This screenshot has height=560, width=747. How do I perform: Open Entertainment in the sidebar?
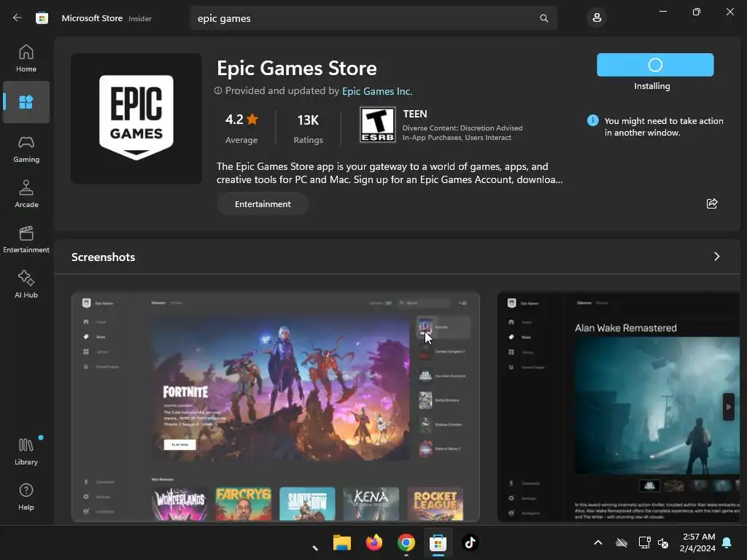tap(26, 239)
